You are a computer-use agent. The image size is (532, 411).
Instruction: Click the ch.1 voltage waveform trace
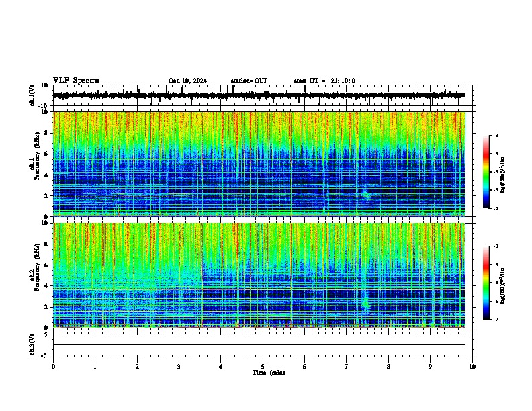point(259,95)
